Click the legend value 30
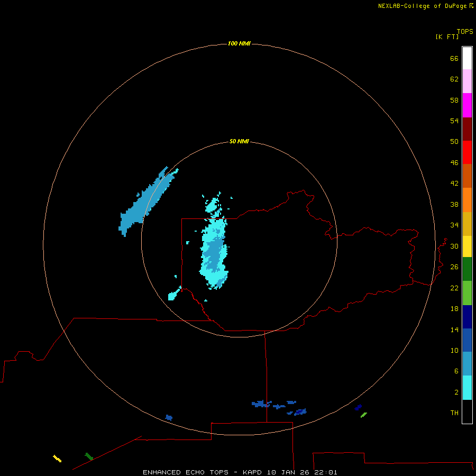Screen dimensions: 476x476 pyautogui.click(x=454, y=246)
